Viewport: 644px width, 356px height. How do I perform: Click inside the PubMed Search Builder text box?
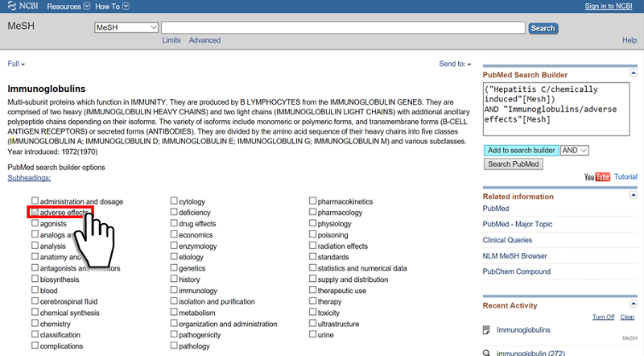[x=556, y=109]
